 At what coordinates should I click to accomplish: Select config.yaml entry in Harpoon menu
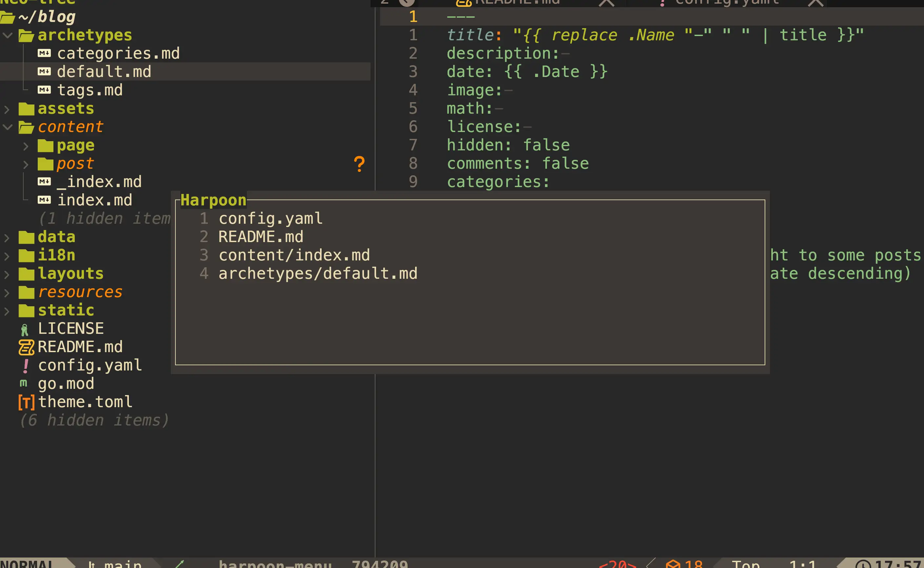(x=270, y=218)
